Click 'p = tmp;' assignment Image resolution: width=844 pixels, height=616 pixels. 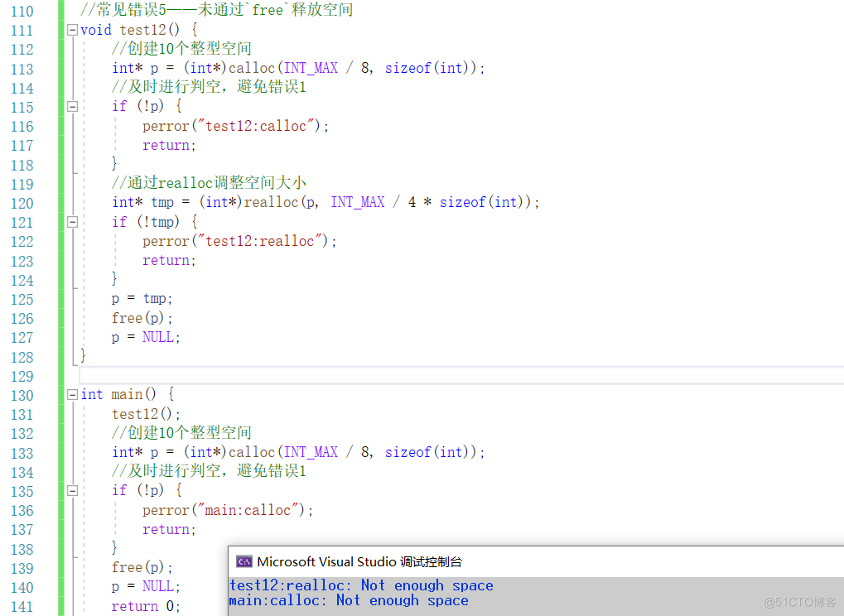coord(142,299)
